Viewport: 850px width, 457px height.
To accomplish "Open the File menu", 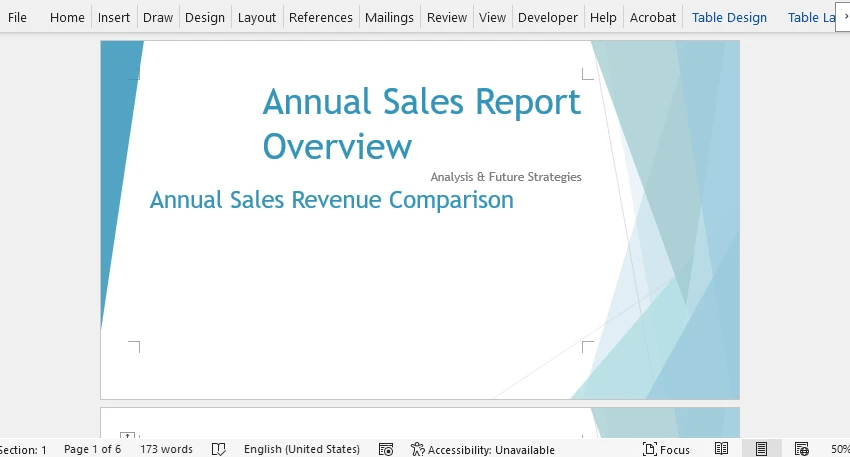I will [17, 17].
